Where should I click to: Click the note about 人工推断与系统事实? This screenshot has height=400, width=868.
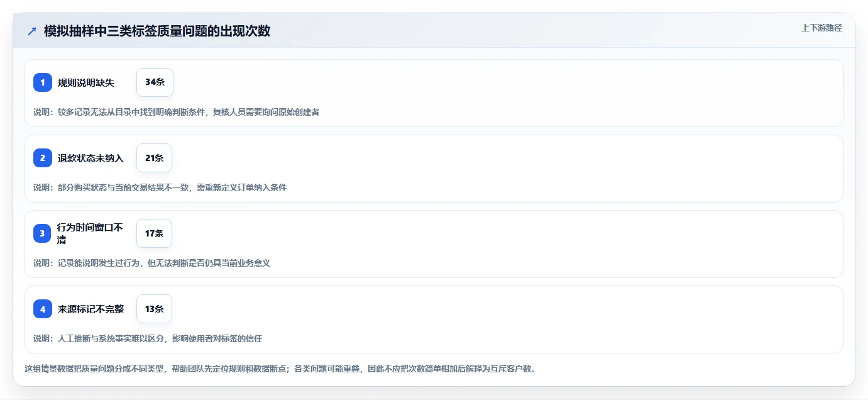pyautogui.click(x=148, y=338)
